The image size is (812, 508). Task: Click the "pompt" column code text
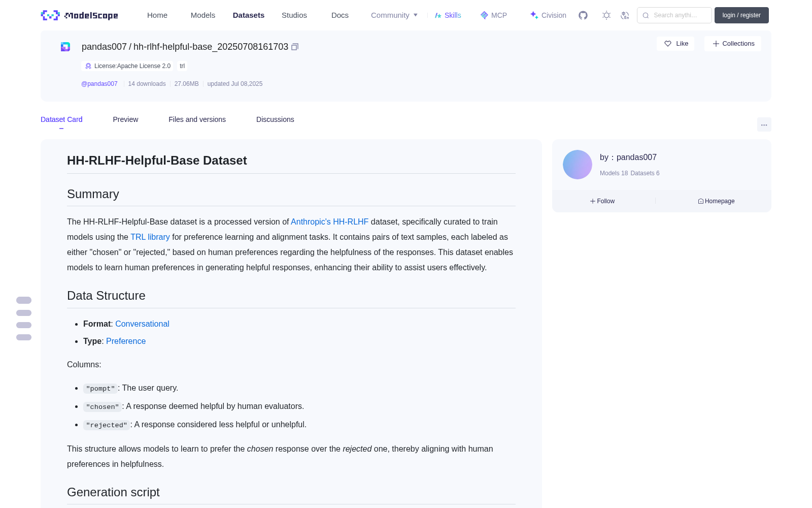click(x=100, y=389)
